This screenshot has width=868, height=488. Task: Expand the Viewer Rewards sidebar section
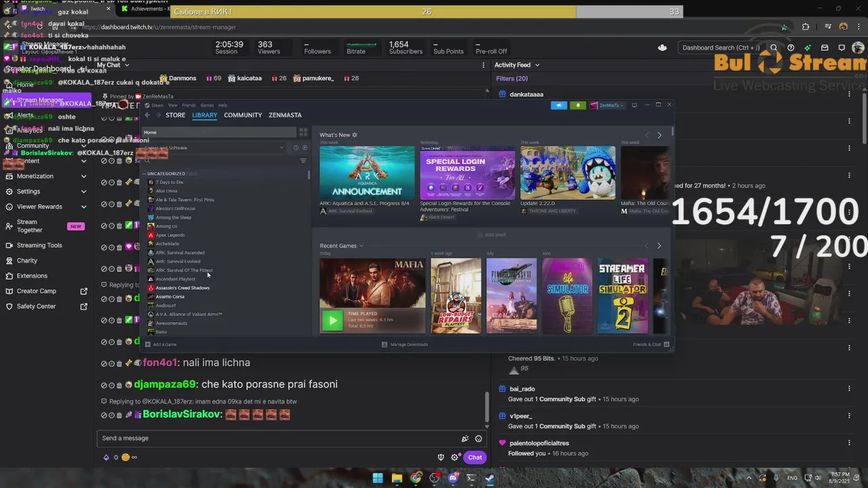click(83, 207)
